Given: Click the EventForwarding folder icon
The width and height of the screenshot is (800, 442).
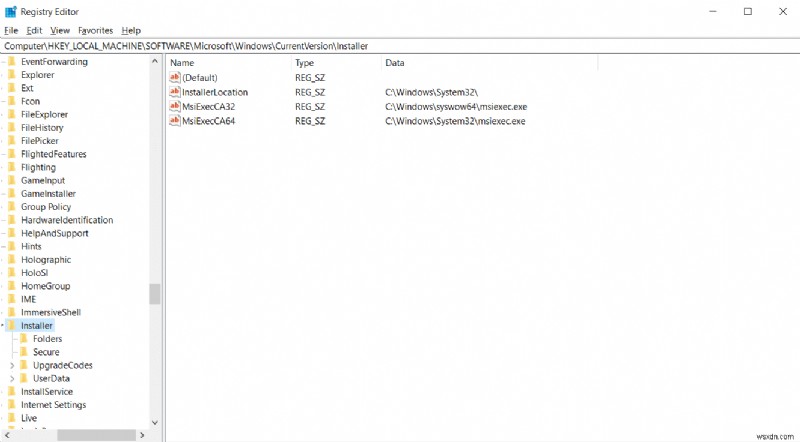Looking at the screenshot, I should click(x=12, y=61).
